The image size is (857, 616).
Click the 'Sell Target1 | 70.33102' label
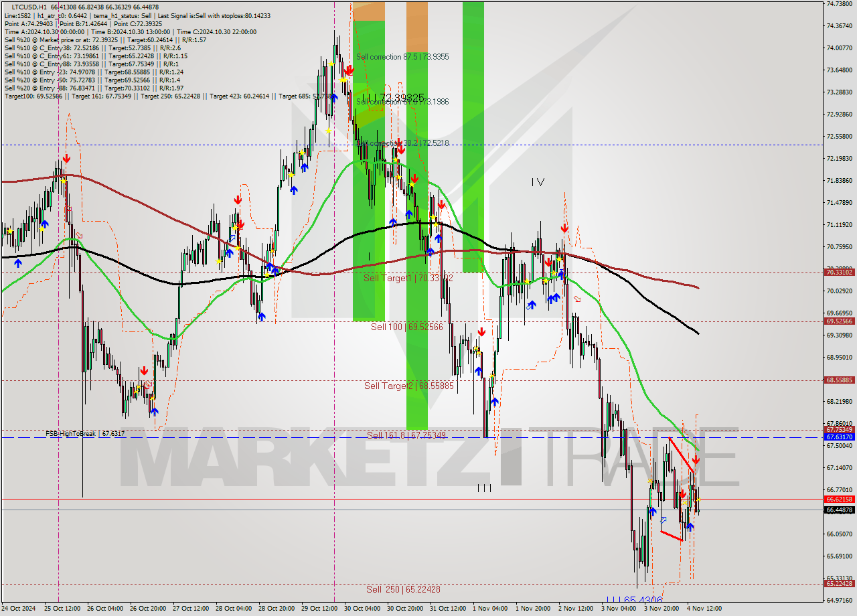[x=408, y=277]
